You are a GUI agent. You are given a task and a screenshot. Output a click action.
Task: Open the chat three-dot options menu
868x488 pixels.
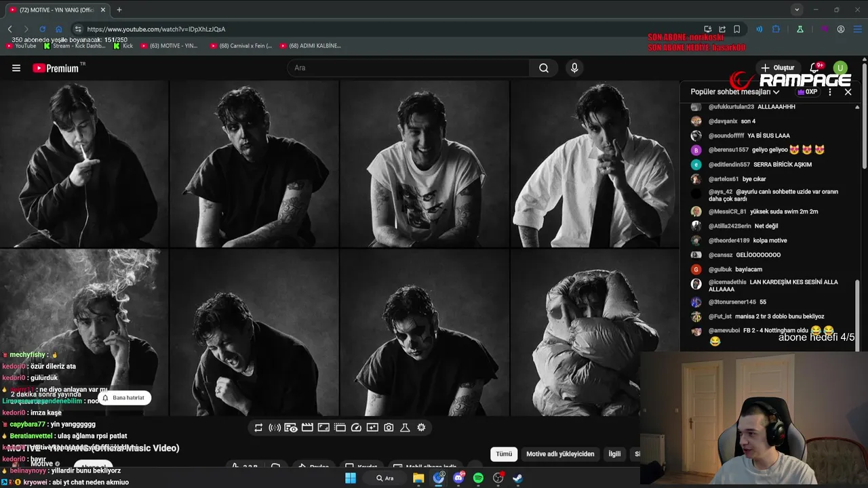click(830, 91)
